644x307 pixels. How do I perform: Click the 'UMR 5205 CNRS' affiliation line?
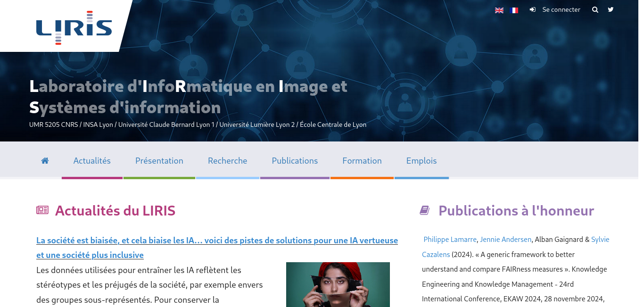(198, 124)
